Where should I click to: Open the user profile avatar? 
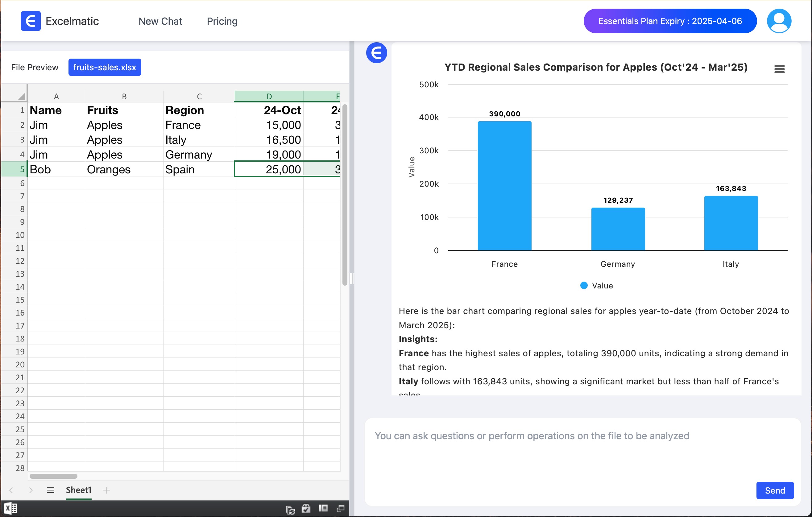[x=779, y=21]
